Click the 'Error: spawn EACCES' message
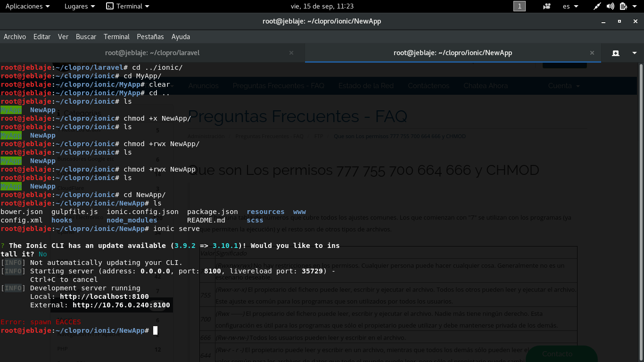 click(41, 322)
